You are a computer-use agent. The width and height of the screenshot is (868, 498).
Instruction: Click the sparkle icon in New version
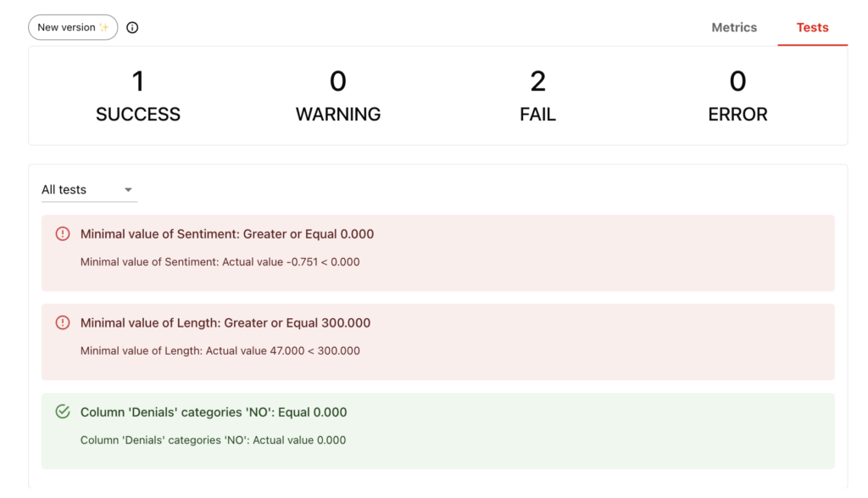(104, 27)
